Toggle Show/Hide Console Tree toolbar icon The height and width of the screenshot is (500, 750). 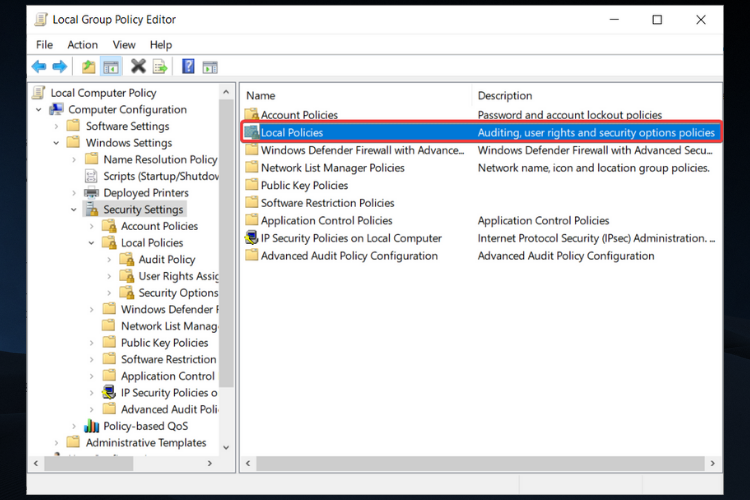(x=111, y=67)
